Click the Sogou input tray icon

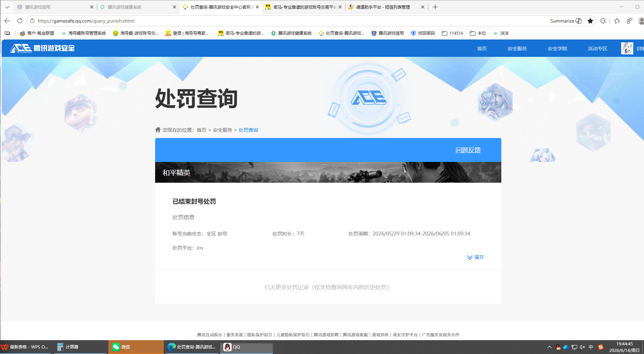pos(601,347)
